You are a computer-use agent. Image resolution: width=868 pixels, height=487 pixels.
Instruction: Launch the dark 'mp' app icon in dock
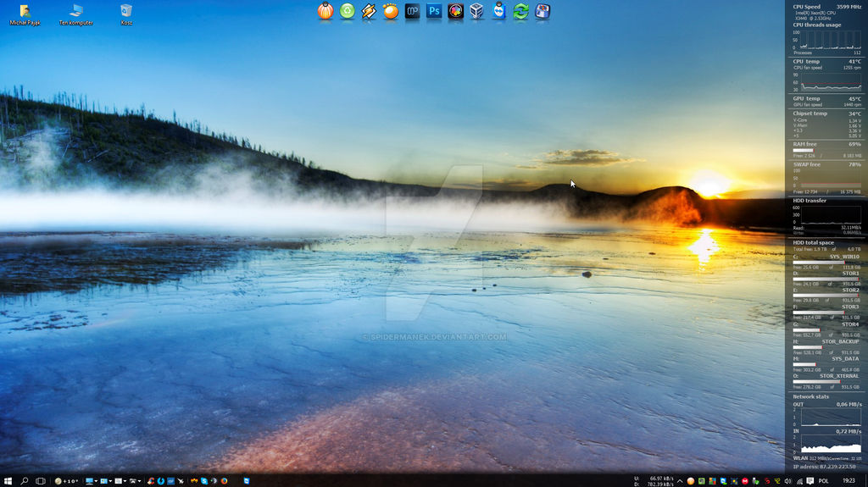point(413,11)
